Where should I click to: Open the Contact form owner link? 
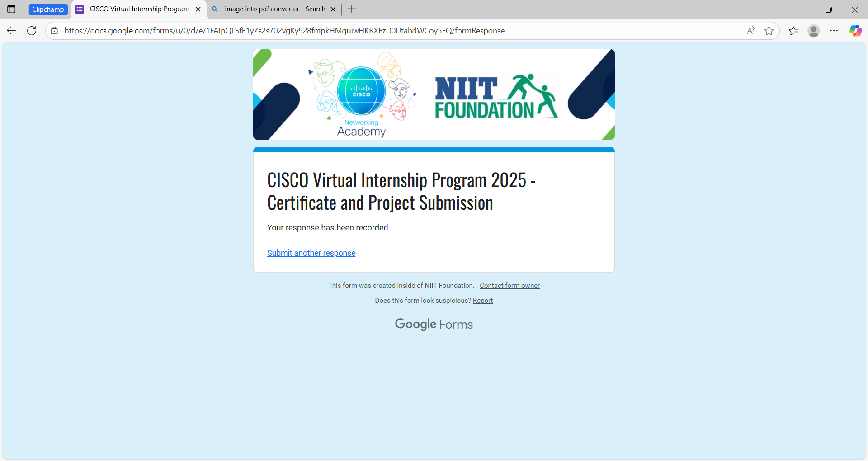coord(509,286)
